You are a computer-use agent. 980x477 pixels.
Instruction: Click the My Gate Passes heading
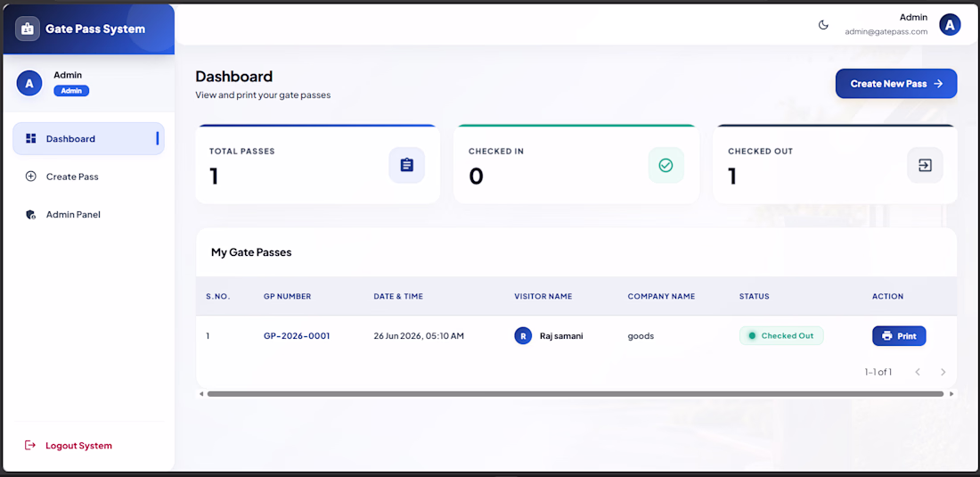(x=251, y=252)
